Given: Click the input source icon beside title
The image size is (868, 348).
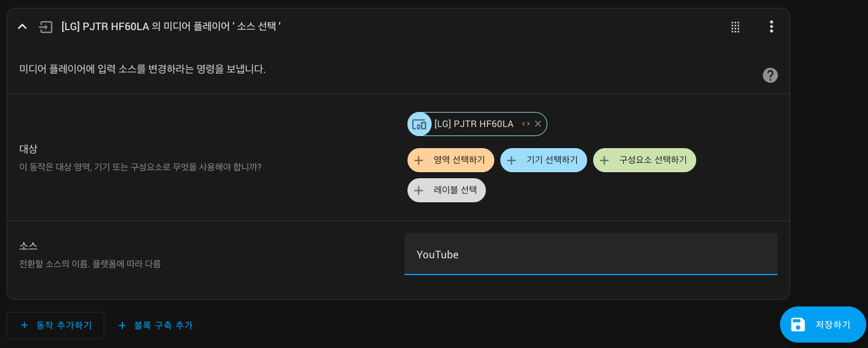Looking at the screenshot, I should pyautogui.click(x=46, y=27).
